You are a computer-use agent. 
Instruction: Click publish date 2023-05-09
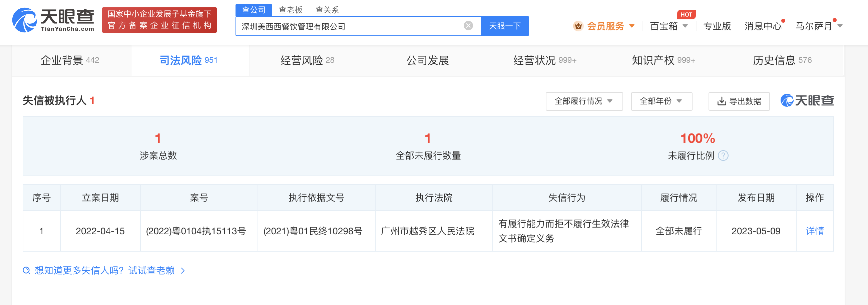pos(756,231)
